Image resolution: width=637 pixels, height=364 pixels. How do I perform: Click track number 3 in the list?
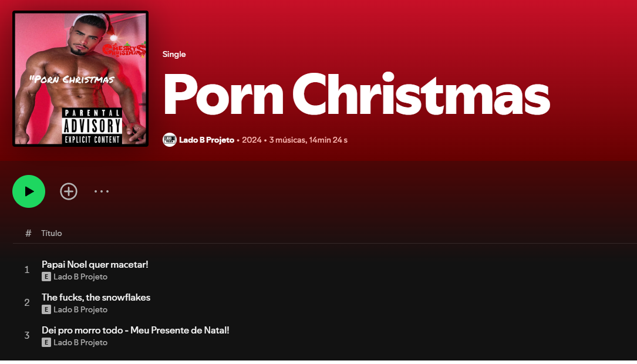click(27, 336)
